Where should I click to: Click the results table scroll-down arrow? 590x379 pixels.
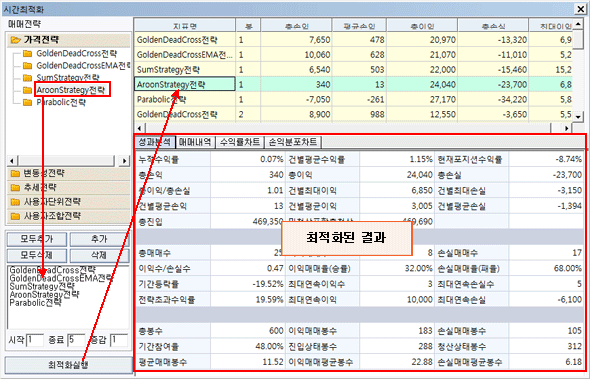(x=578, y=117)
